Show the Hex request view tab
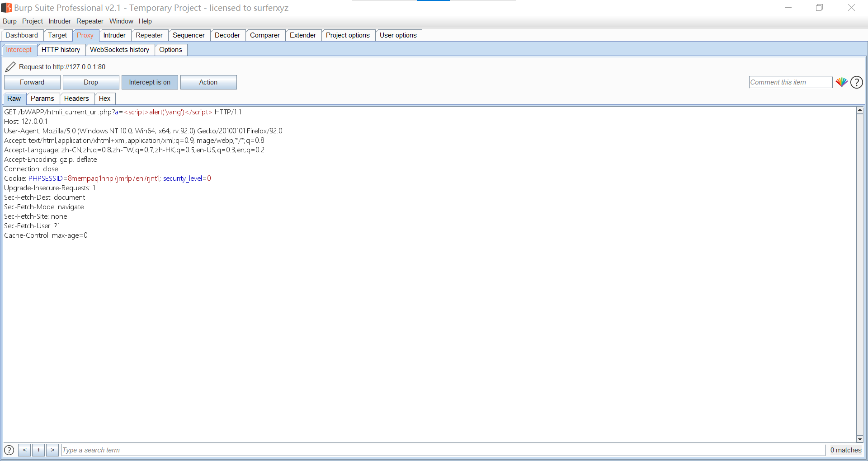The image size is (868, 461). tap(104, 99)
